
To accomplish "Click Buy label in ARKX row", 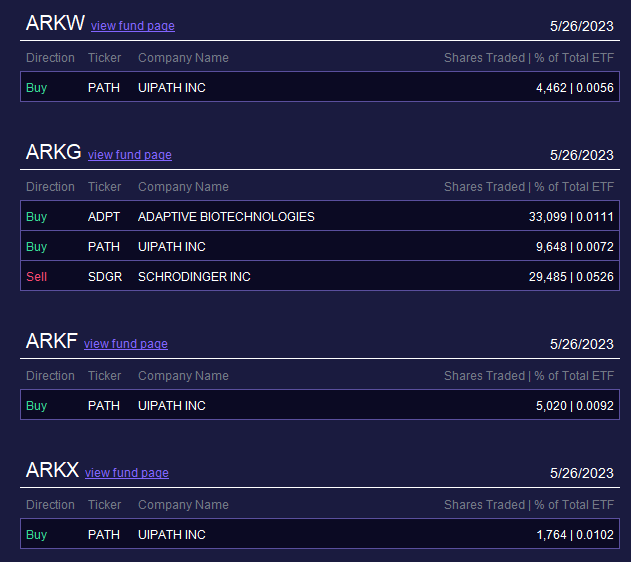I will pos(37,535).
